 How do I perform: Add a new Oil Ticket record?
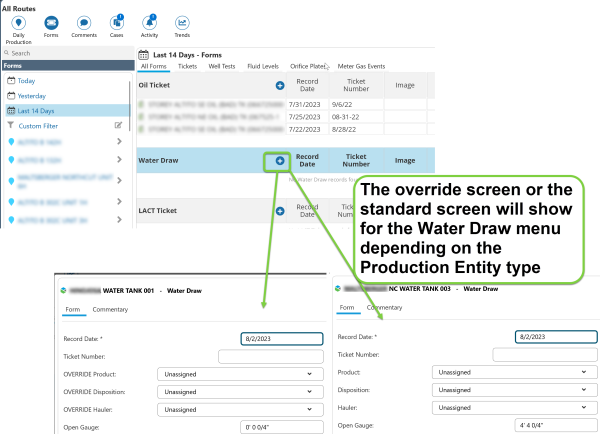coord(280,86)
